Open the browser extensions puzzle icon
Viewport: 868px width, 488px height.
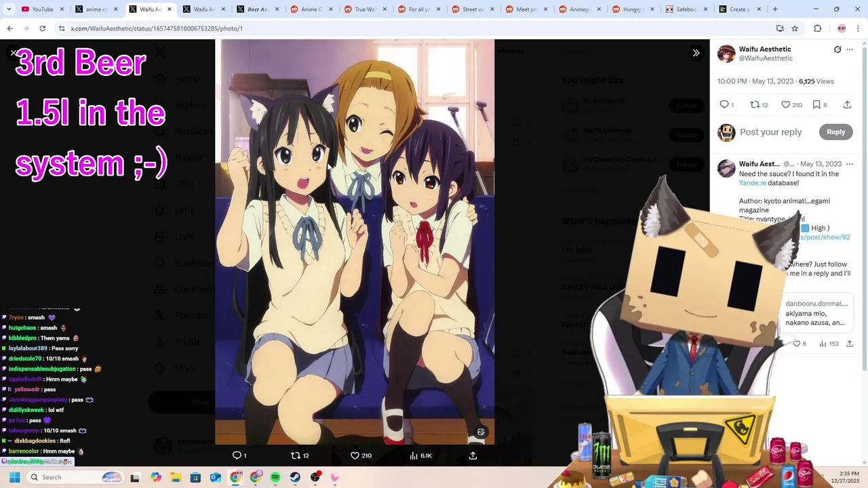tap(817, 28)
